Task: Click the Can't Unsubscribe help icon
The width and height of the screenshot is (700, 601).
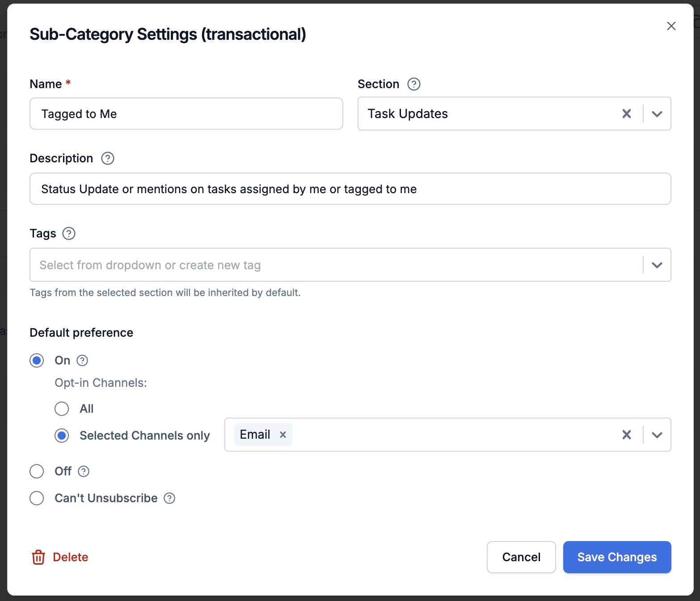Action: click(x=169, y=498)
